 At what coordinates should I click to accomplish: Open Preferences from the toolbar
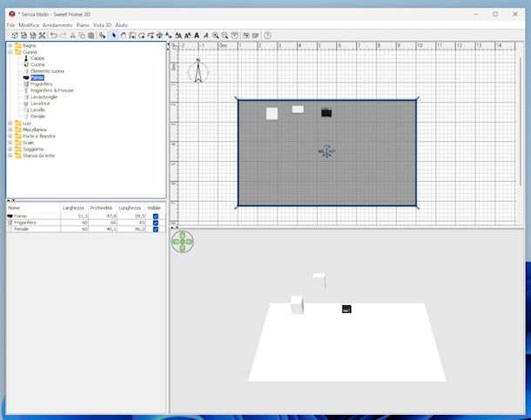click(42, 35)
